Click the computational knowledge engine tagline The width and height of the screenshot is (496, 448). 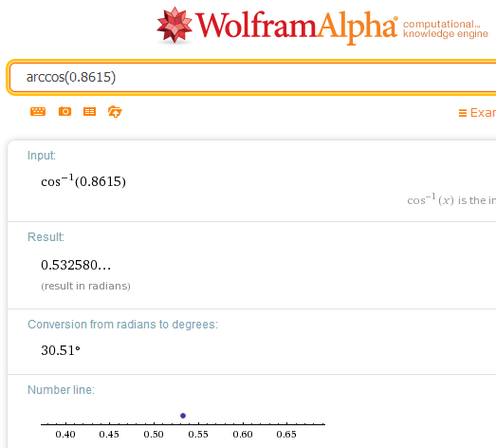point(446,28)
